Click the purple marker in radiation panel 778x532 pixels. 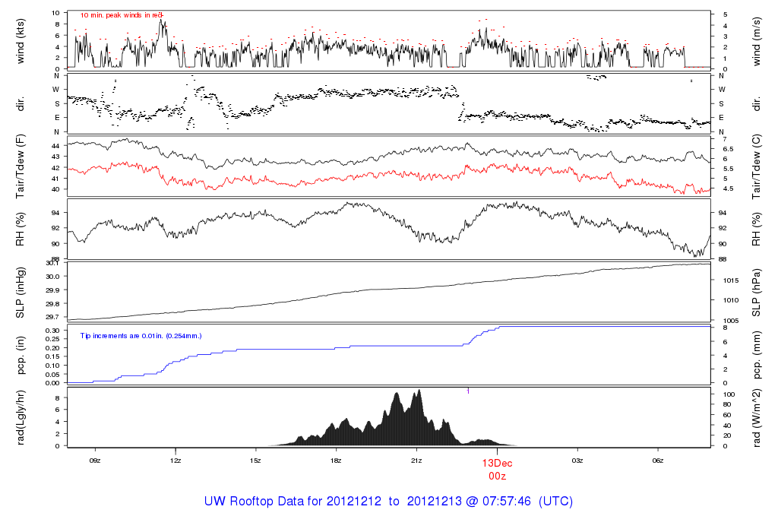click(468, 391)
